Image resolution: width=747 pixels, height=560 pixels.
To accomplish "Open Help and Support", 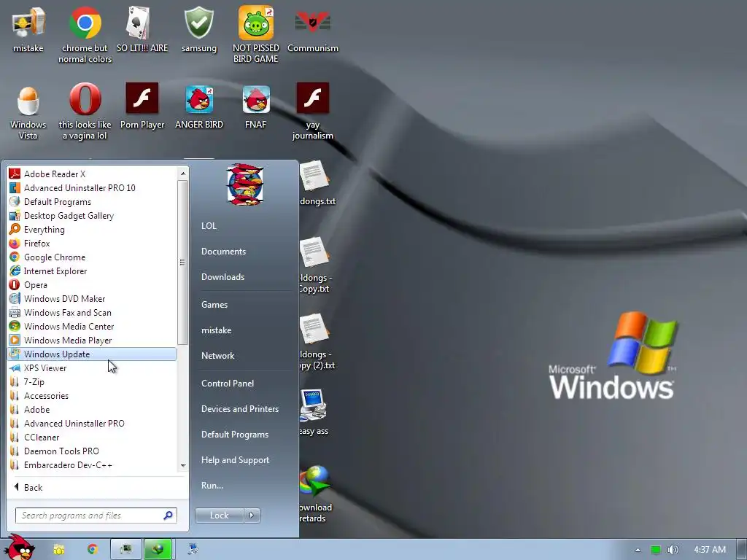I will click(x=245, y=460).
